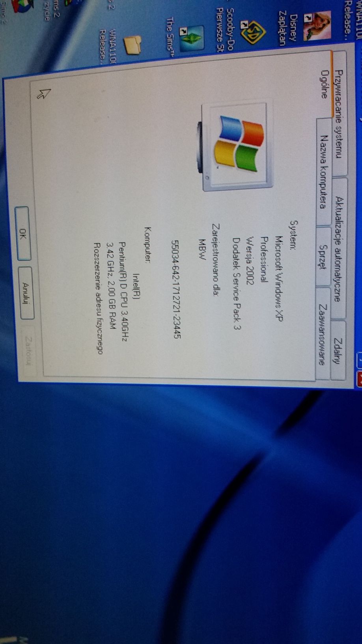
Task: Open the Aktualizacje automatyczne tab
Action: (x=340, y=249)
